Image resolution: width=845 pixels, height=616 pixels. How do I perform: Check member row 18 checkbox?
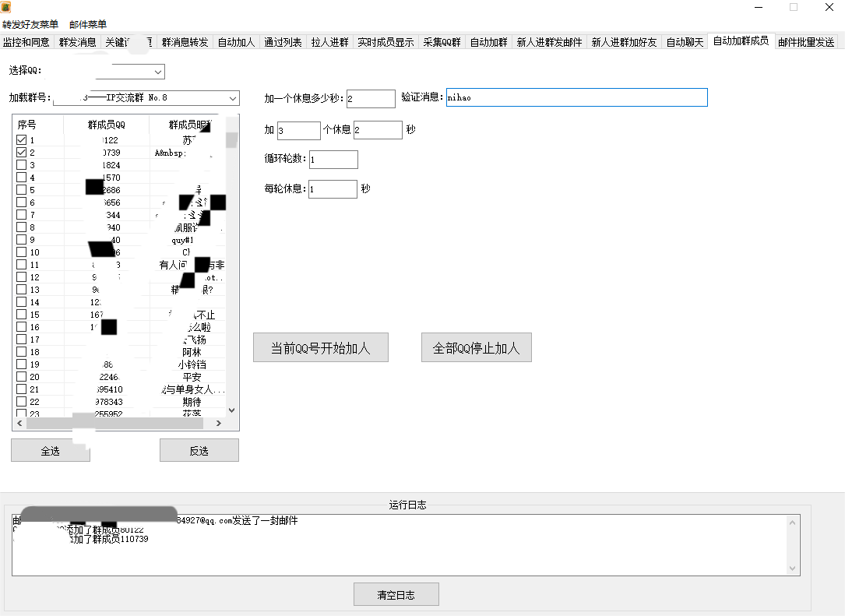point(22,351)
